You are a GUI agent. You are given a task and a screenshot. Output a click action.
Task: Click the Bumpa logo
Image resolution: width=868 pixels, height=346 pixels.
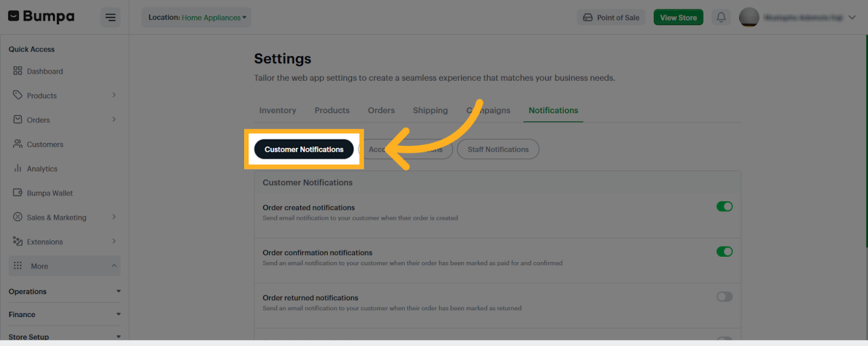coord(41,16)
